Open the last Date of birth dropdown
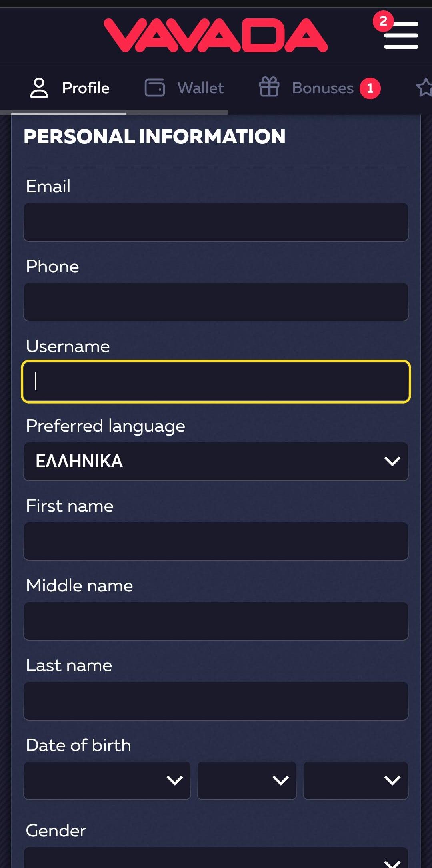The height and width of the screenshot is (868, 432). [356, 780]
